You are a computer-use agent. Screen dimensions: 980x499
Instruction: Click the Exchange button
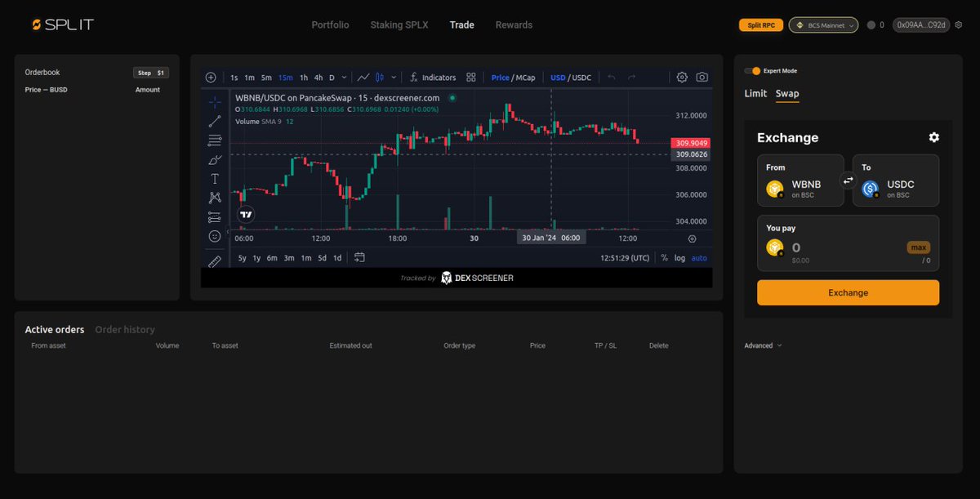tap(848, 292)
